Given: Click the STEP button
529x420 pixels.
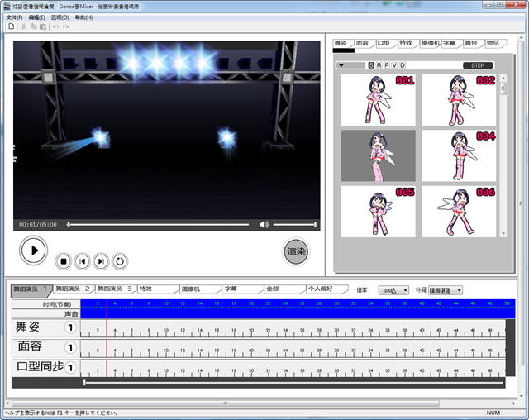Looking at the screenshot, I should (478, 65).
